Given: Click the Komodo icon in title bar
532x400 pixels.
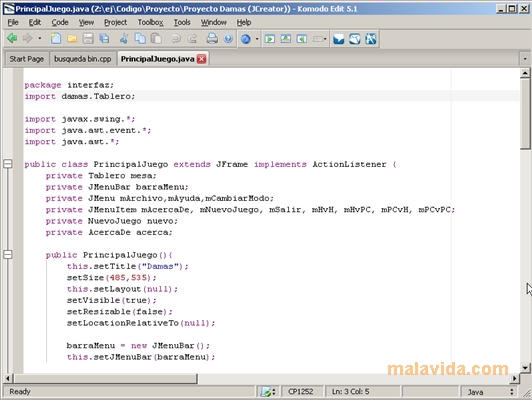Looking at the screenshot, I should click(9, 8).
